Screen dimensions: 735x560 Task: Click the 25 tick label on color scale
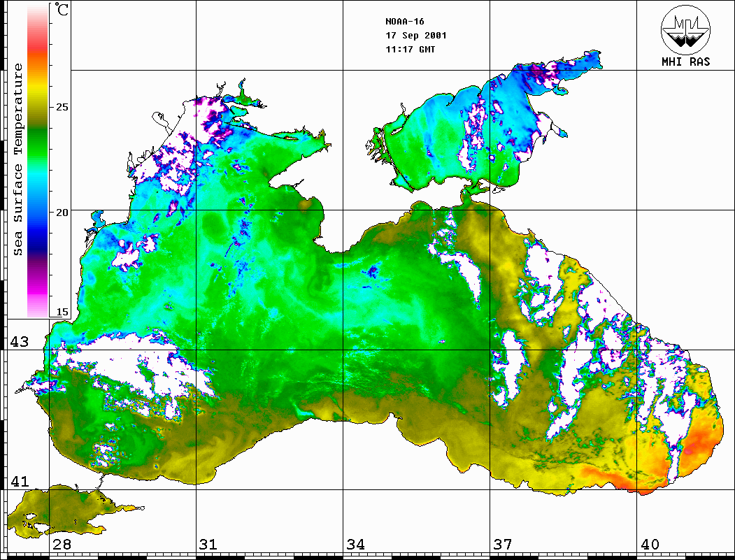(62, 107)
